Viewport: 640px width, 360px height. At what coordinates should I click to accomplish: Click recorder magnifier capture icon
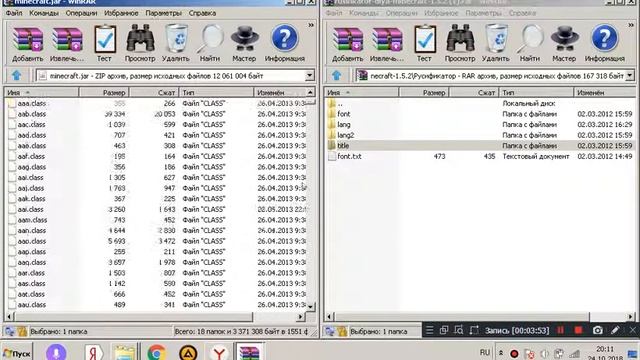(459, 330)
